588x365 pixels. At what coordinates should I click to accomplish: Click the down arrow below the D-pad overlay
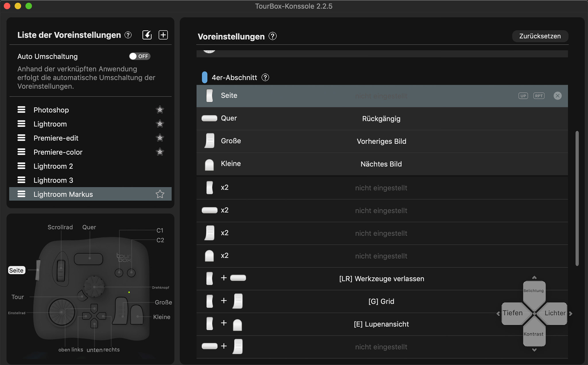click(534, 350)
